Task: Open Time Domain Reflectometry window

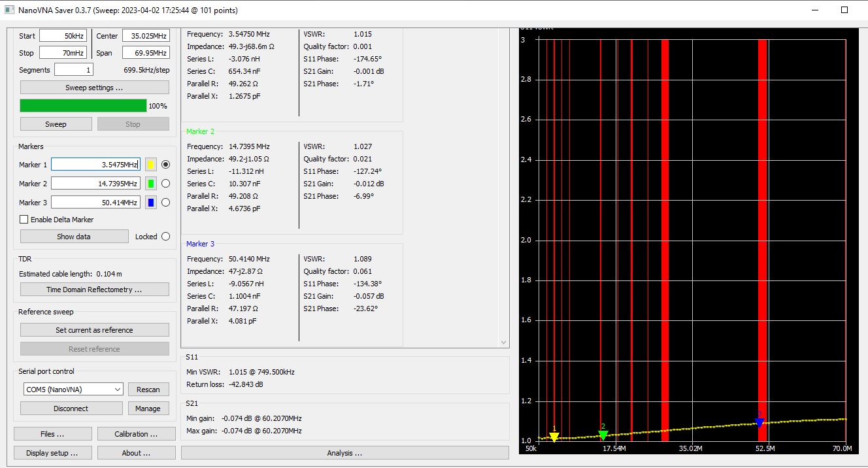Action: [94, 290]
